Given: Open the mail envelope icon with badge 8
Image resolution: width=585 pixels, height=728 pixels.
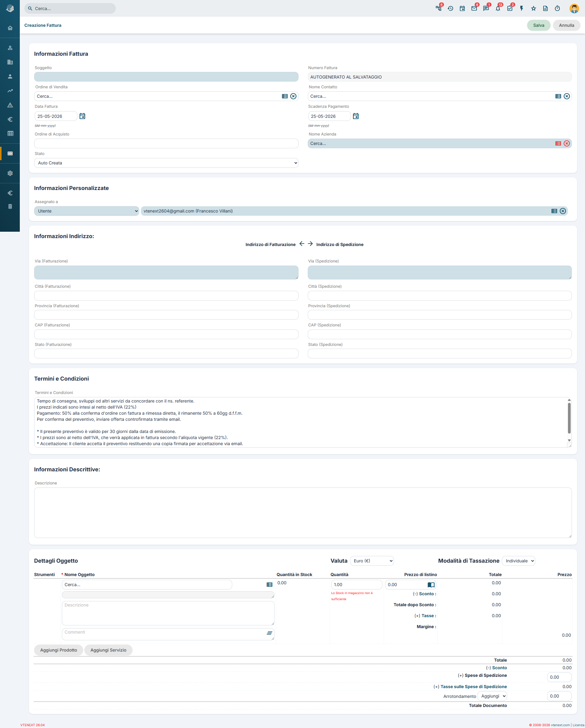Looking at the screenshot, I should point(474,9).
